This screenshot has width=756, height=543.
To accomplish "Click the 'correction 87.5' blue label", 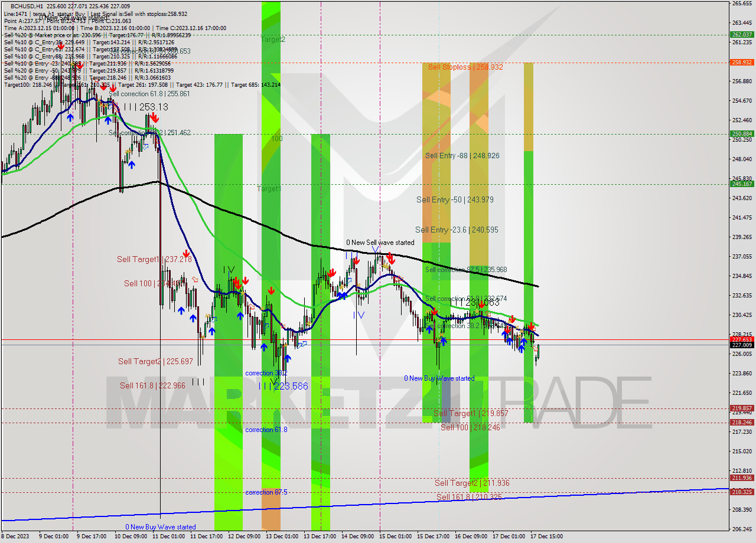I will [266, 492].
